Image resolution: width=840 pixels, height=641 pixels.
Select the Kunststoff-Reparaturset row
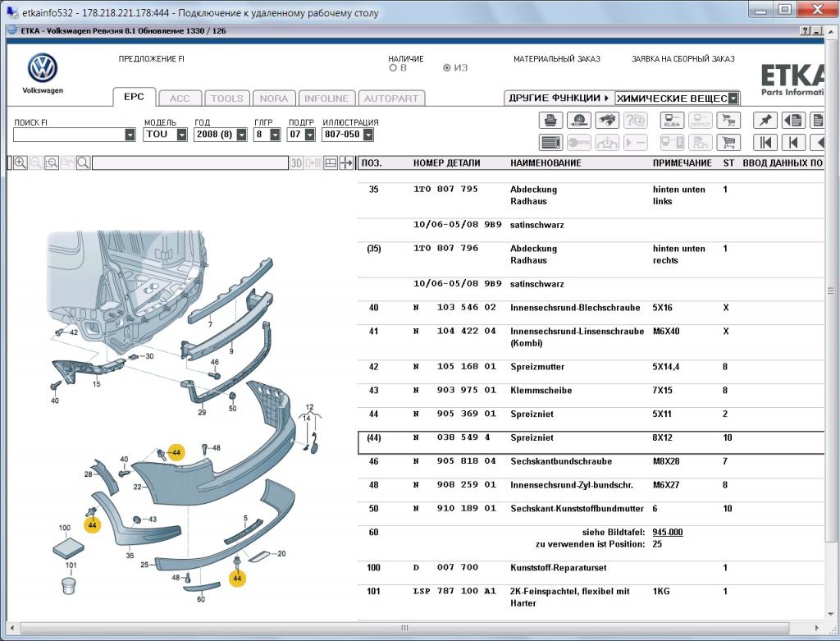(591, 573)
